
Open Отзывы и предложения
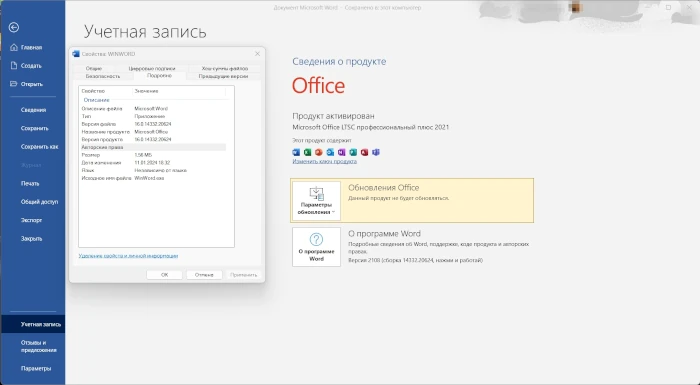tap(38, 347)
